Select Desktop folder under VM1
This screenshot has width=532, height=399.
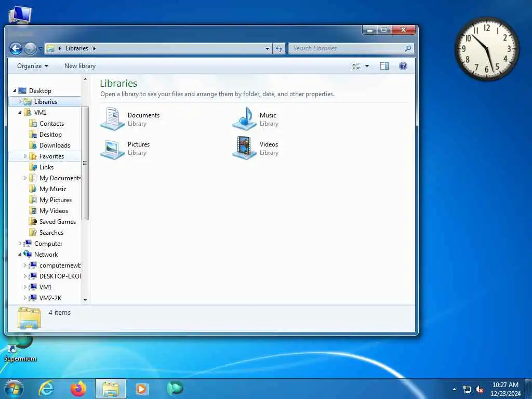[x=50, y=135]
